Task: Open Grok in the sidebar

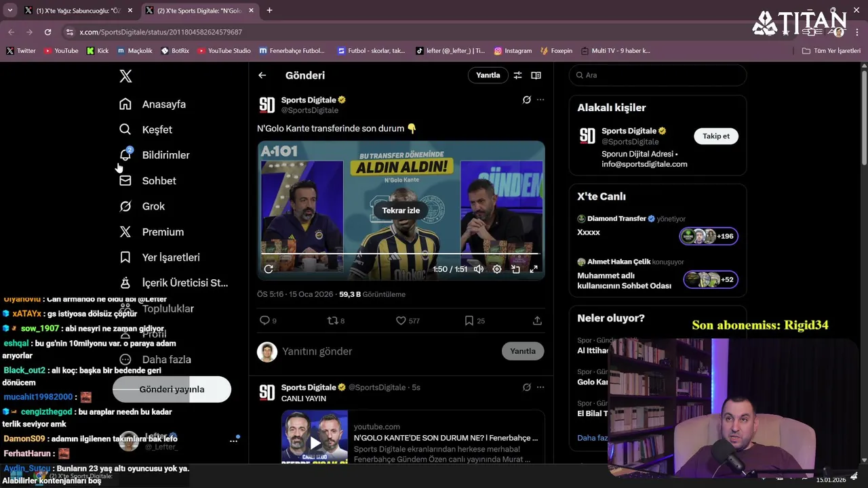Action: click(142, 206)
